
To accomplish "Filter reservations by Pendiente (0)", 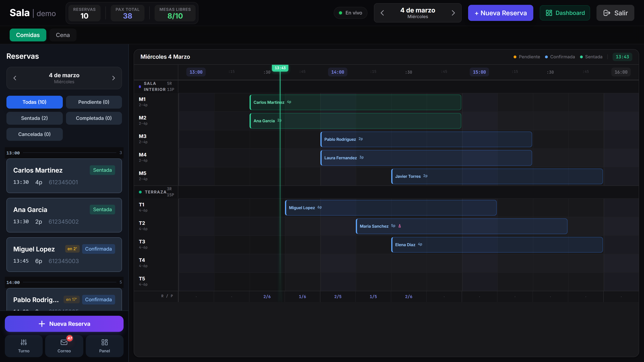I will [94, 102].
